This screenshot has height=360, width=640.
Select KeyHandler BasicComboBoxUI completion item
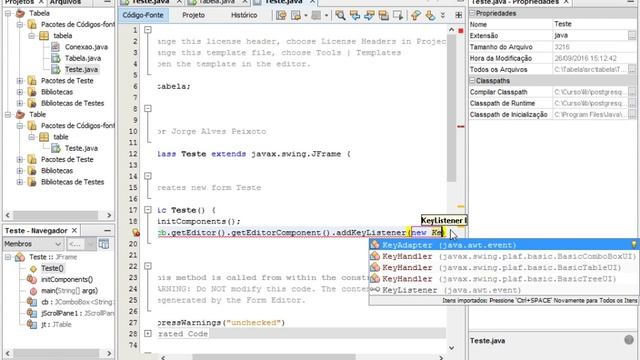pos(503,256)
